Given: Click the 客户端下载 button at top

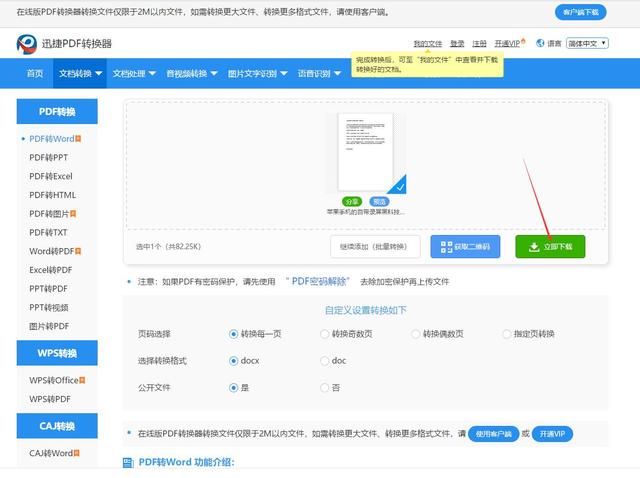Looking at the screenshot, I should point(581,12).
